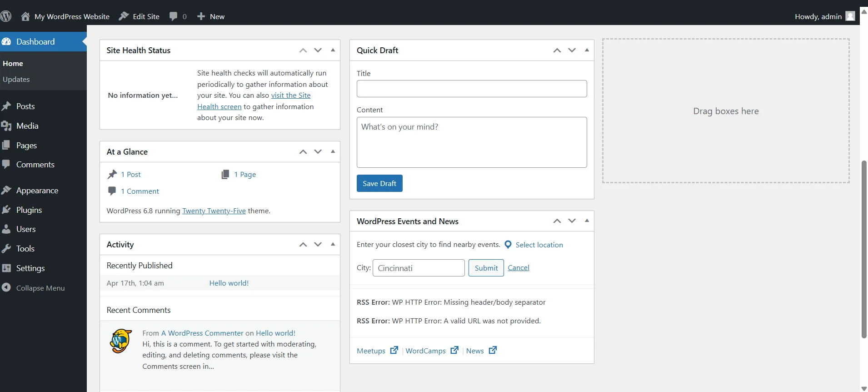Open the Posts menu
Viewport: 868px width, 392px height.
43,106
